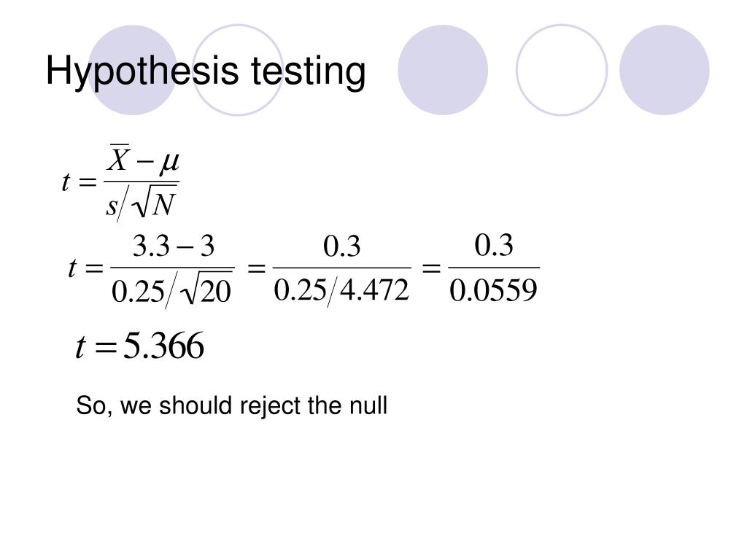Click the 0.0559 denominator value
The height and width of the screenshot is (560, 747).
tap(493, 290)
